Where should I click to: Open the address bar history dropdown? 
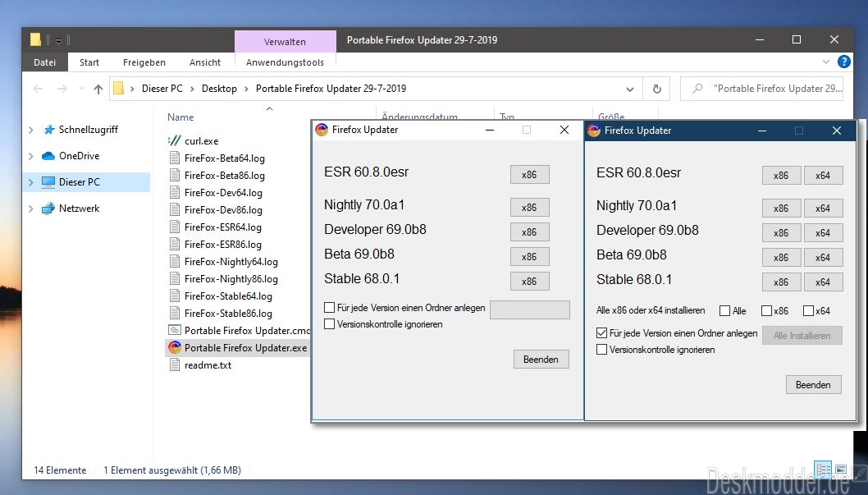pos(630,89)
